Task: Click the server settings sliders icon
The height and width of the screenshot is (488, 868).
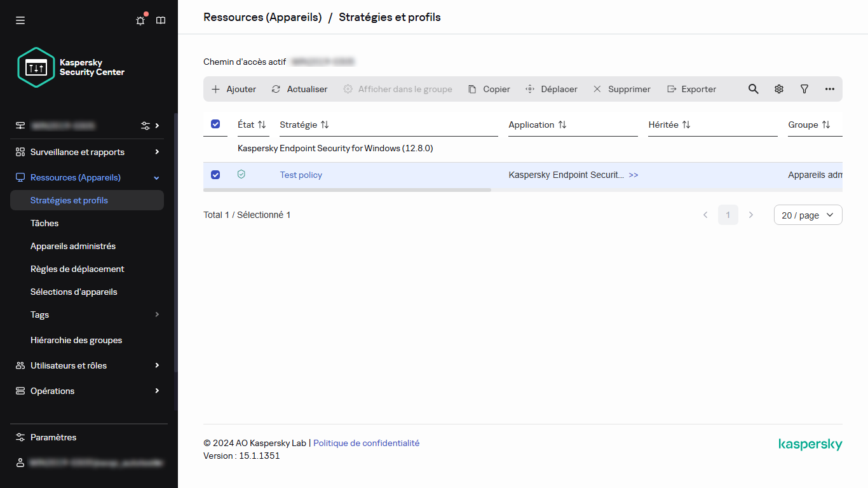Action: [x=146, y=126]
